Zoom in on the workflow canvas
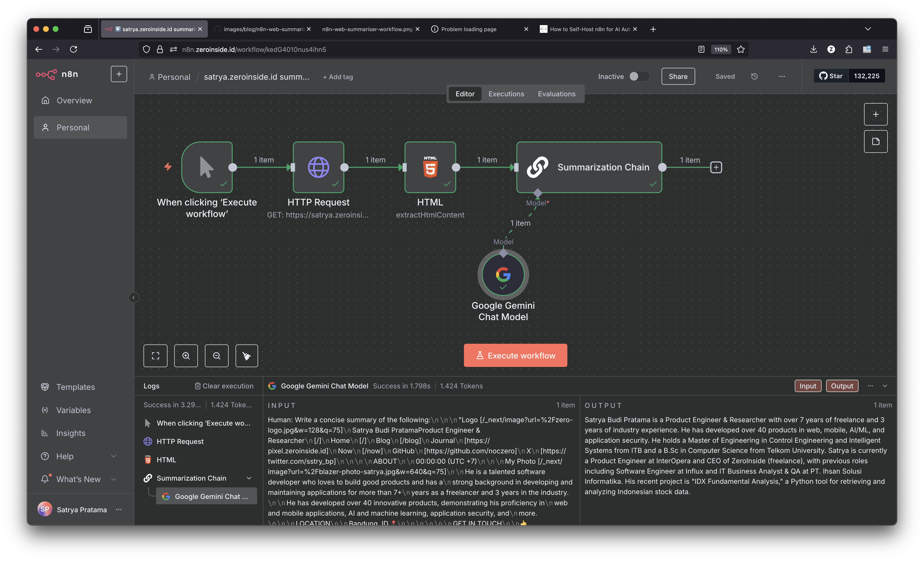This screenshot has width=924, height=561. point(186,355)
